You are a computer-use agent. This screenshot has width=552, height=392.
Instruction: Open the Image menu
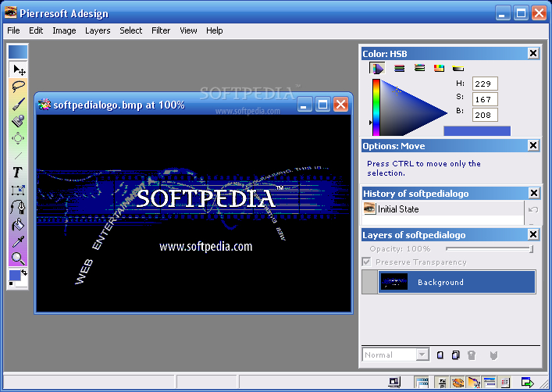click(64, 30)
